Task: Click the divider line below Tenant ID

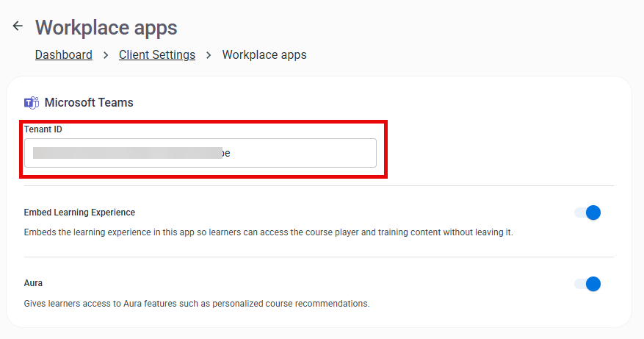Action: (x=319, y=185)
